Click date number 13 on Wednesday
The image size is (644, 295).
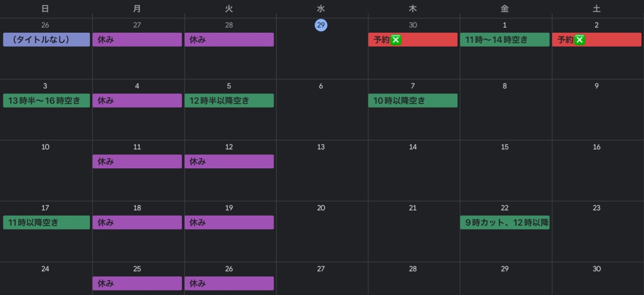pos(321,147)
